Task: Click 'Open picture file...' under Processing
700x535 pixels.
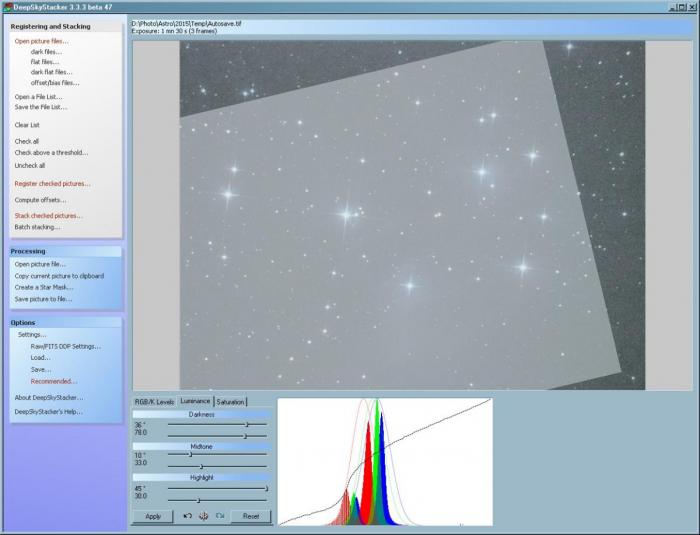Action: tap(40, 264)
